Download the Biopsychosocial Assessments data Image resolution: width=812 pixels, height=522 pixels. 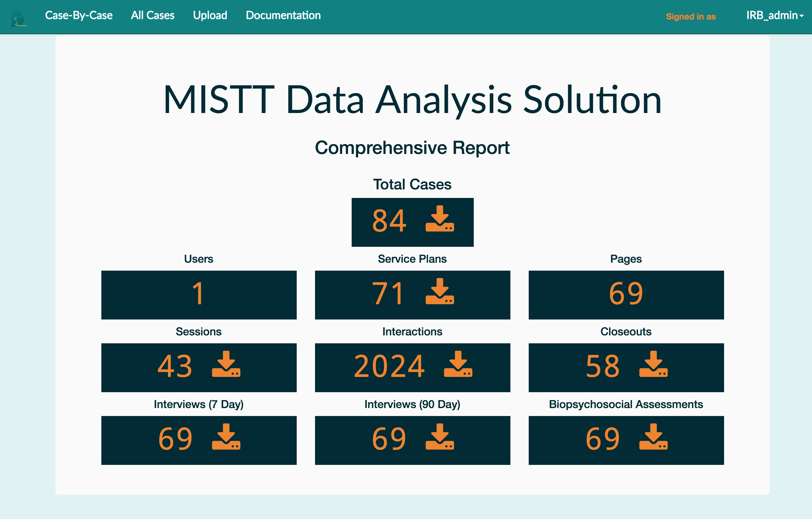[653, 437]
